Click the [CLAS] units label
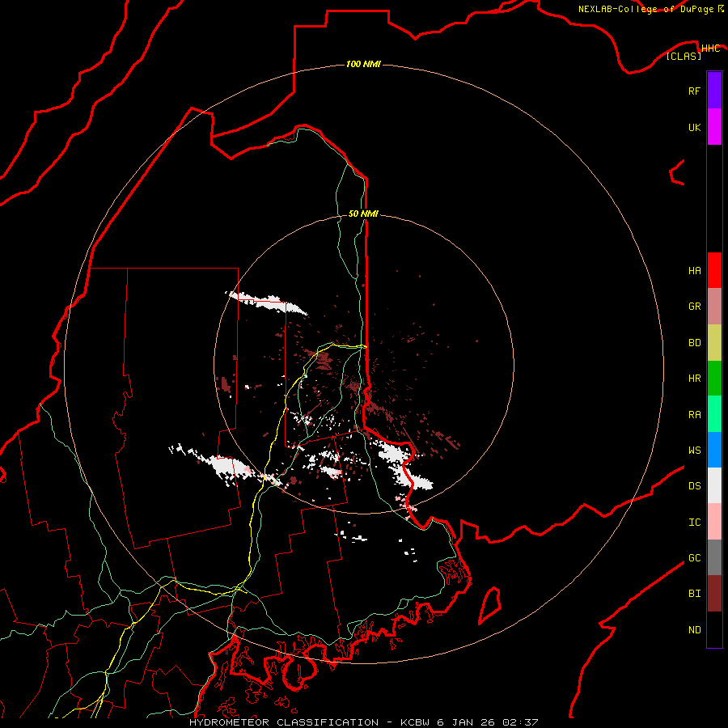 [684, 56]
